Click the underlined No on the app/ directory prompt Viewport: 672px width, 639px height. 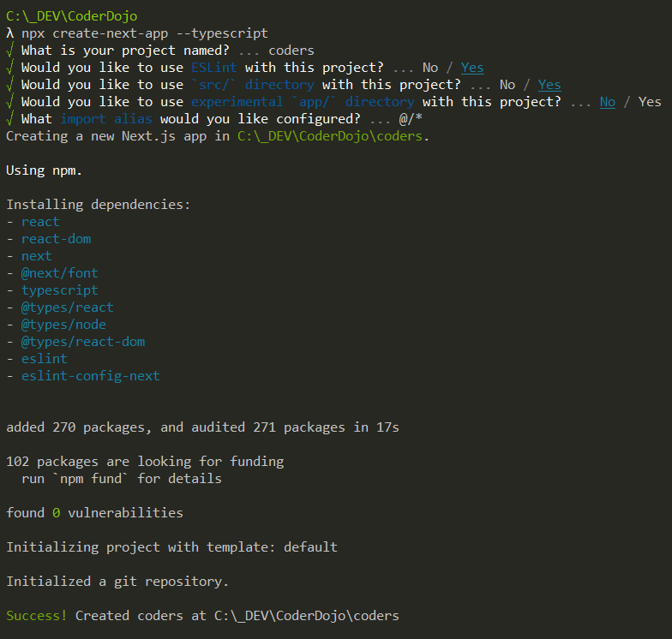(x=607, y=102)
